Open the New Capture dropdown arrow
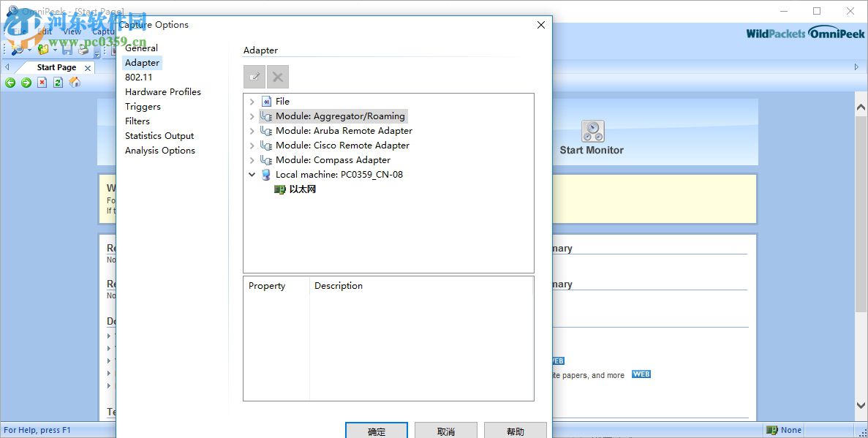 pyautogui.click(x=29, y=50)
